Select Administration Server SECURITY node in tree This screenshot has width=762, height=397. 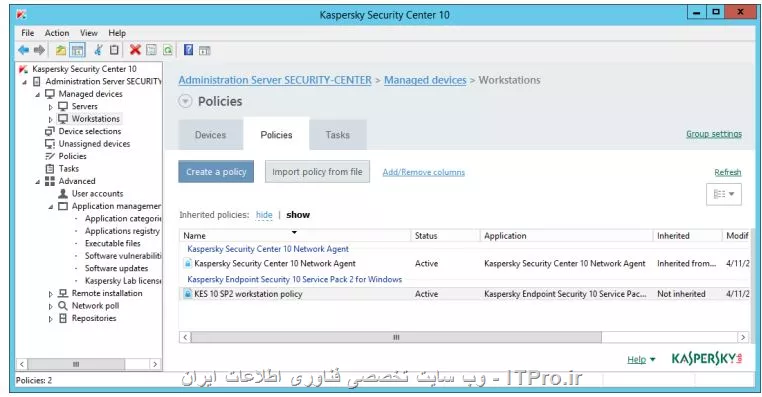103,82
